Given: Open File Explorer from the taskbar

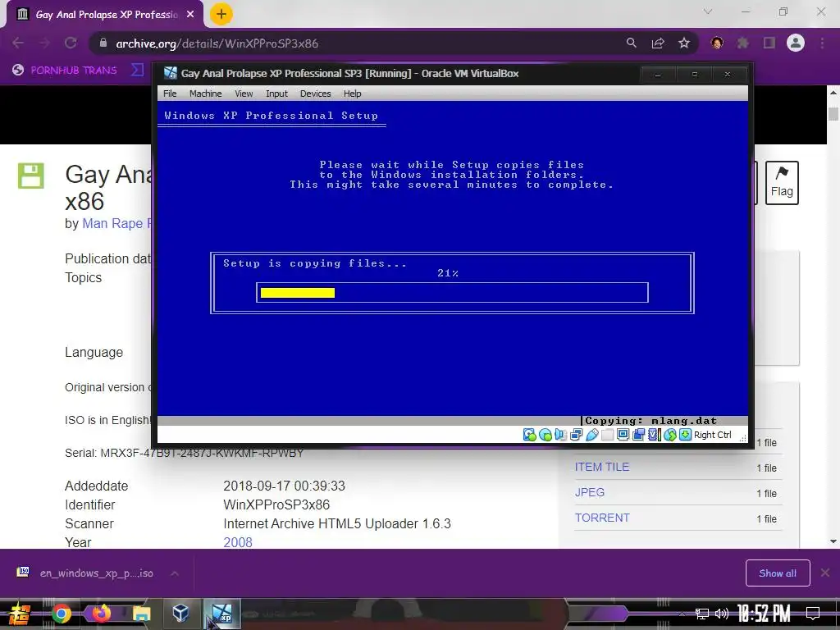Looking at the screenshot, I should (x=141, y=614).
